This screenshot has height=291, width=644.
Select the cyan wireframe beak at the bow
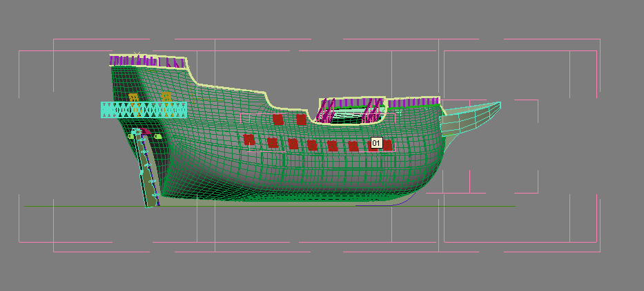(x=471, y=118)
